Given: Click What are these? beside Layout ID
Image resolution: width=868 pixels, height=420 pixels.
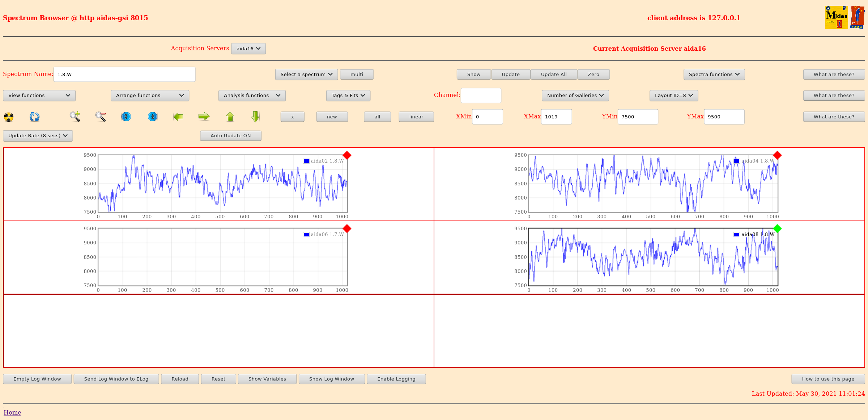Looking at the screenshot, I should click(834, 96).
